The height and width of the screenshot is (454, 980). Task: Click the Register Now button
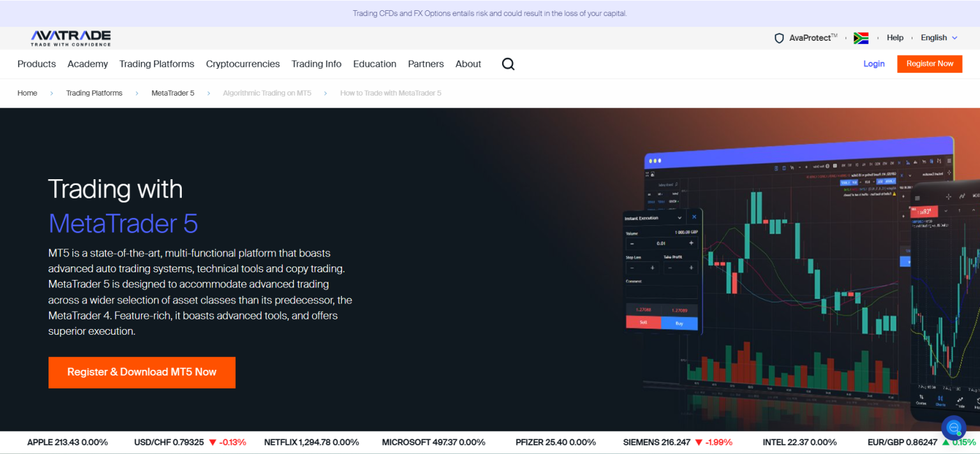930,64
